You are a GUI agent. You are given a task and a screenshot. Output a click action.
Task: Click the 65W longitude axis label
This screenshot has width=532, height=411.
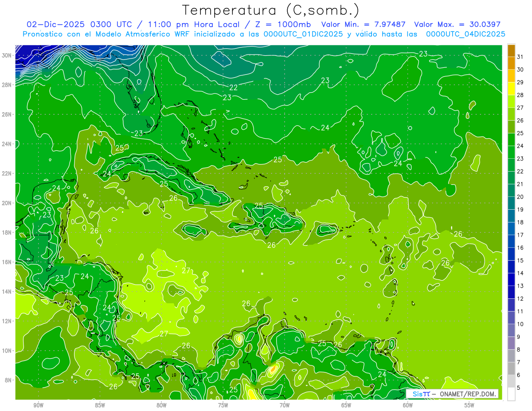pos(346,405)
